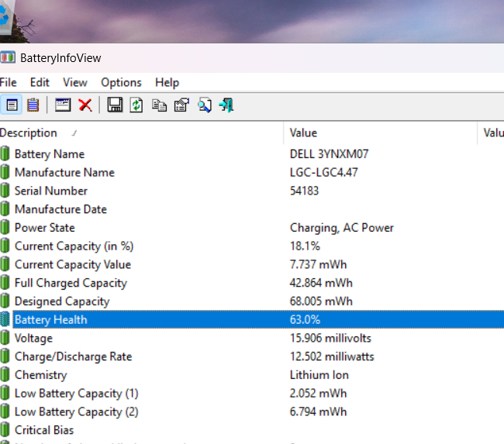Click the battery icon beside Designed Capacity
Image resolution: width=504 pixels, height=444 pixels.
point(5,301)
